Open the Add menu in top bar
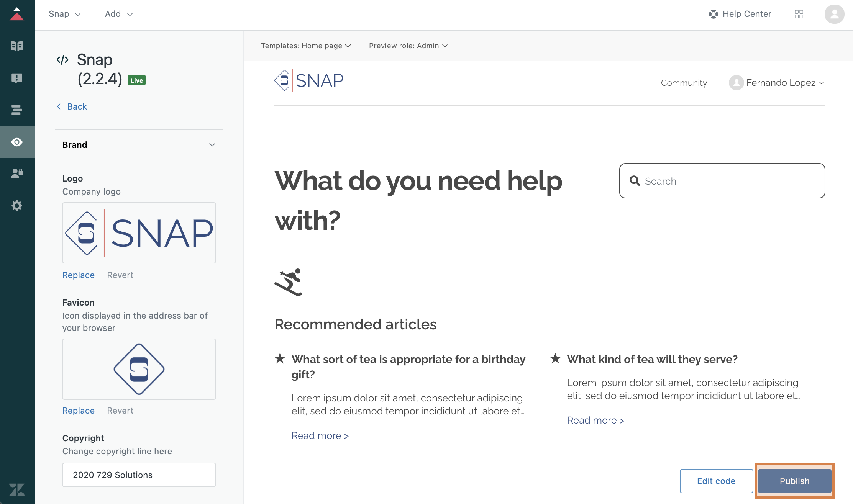Image resolution: width=853 pixels, height=504 pixels. point(118,14)
